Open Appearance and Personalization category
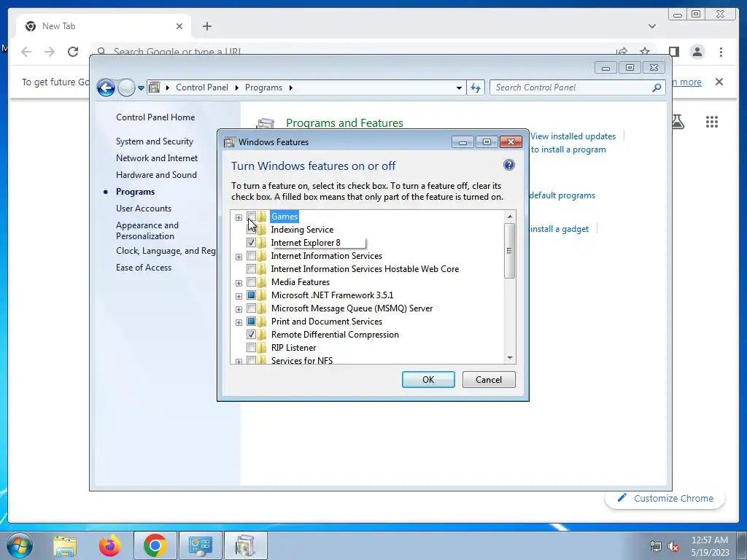Viewport: 747px width, 560px height. [147, 230]
